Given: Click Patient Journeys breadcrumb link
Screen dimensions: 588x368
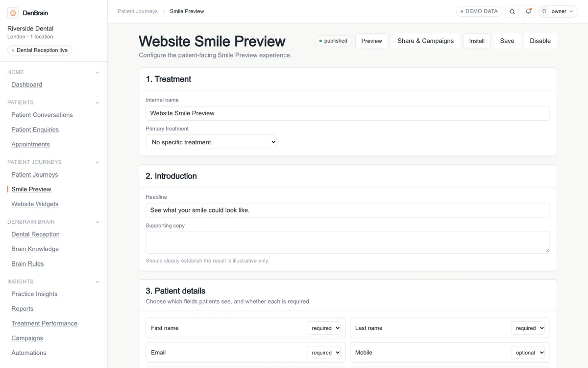Looking at the screenshot, I should pyautogui.click(x=138, y=11).
